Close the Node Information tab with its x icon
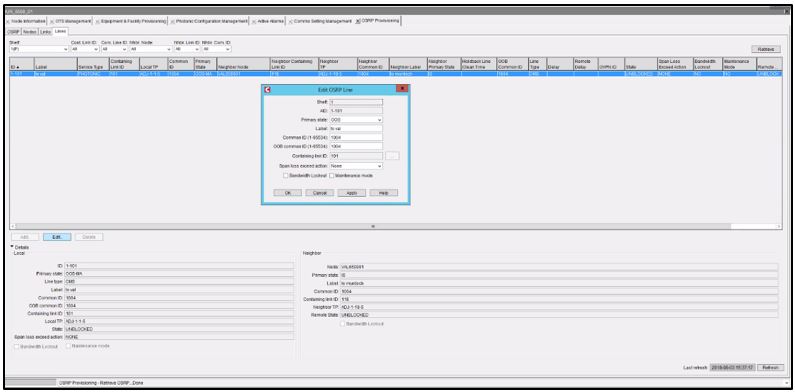This screenshot has width=795, height=392. [x=8, y=21]
